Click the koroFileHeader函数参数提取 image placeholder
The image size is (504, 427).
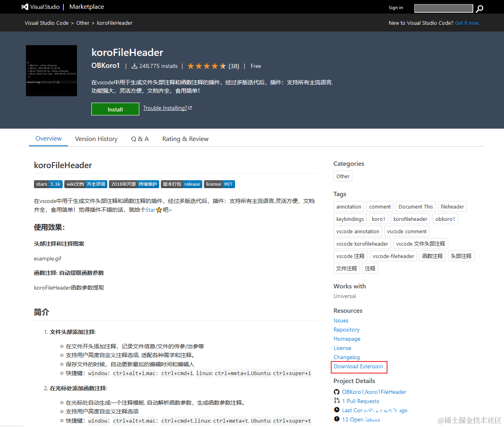(x=69, y=288)
